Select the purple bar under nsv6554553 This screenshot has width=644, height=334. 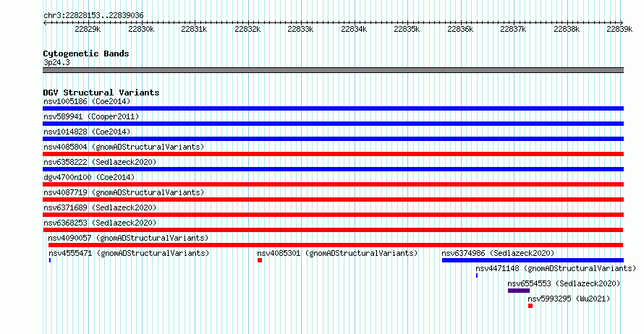click(519, 291)
